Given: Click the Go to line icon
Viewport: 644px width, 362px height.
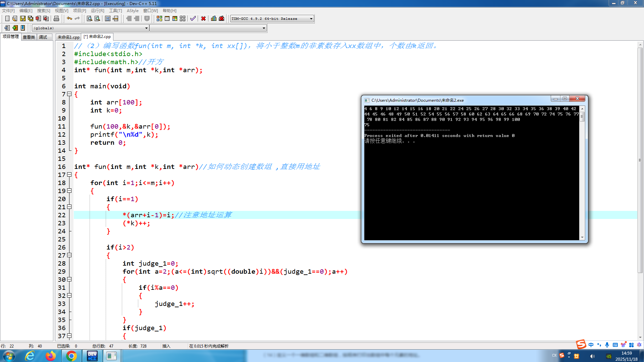Looking at the screenshot, I should point(115,18).
